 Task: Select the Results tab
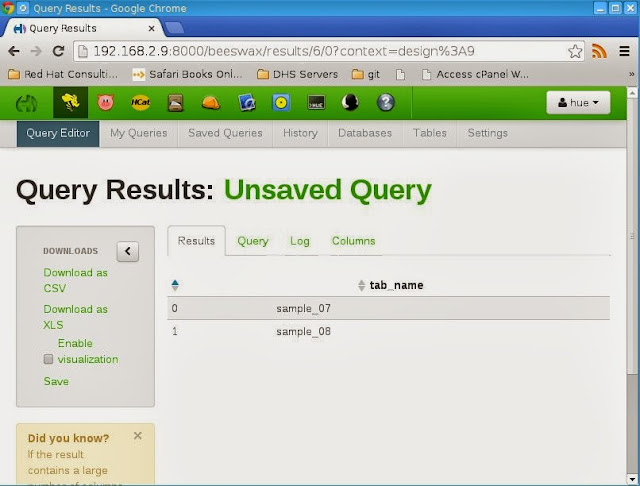pos(196,241)
